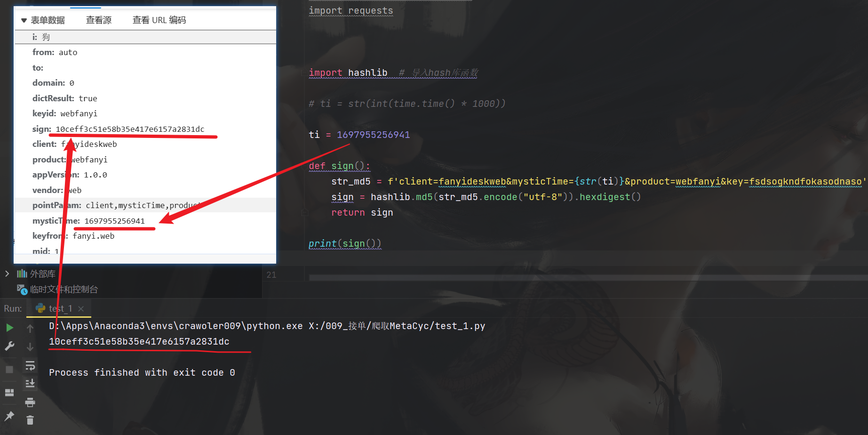The width and height of the screenshot is (868, 435).
Task: Click the 'appVersion: 1.0.0' row
Action: 145,175
